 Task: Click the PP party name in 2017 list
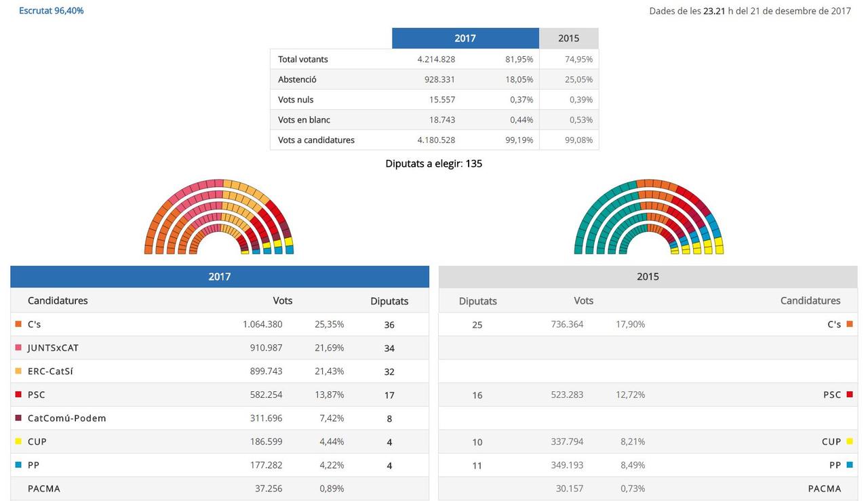(x=33, y=465)
